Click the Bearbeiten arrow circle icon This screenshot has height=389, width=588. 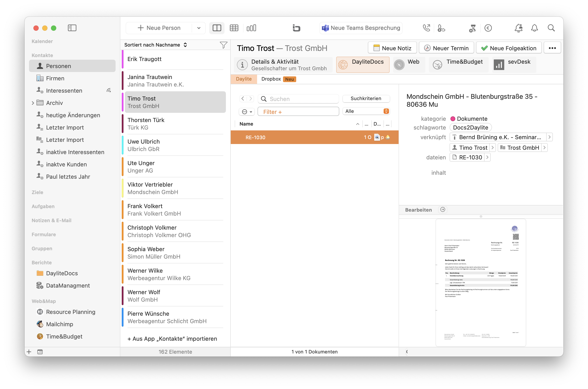pyautogui.click(x=443, y=210)
